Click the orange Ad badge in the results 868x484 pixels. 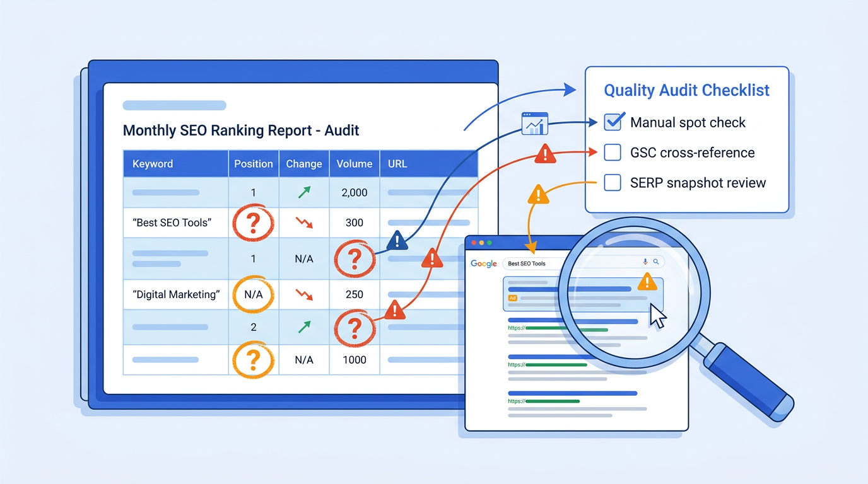coord(512,297)
